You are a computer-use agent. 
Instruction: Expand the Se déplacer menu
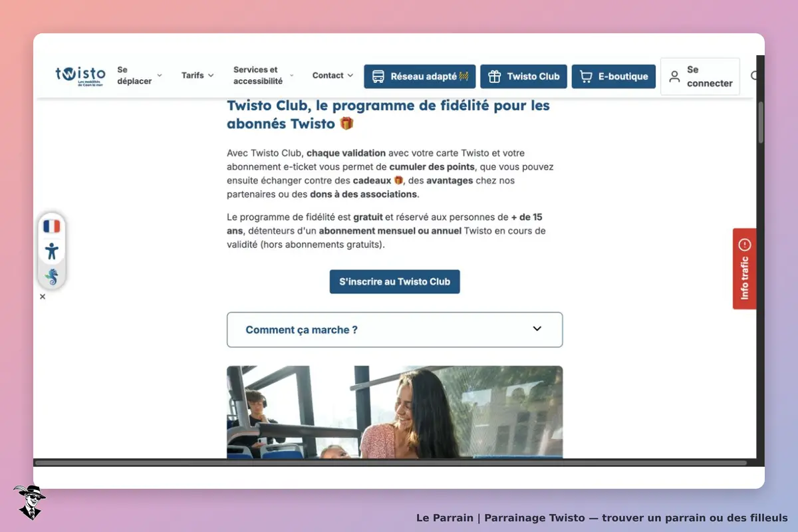(140, 75)
